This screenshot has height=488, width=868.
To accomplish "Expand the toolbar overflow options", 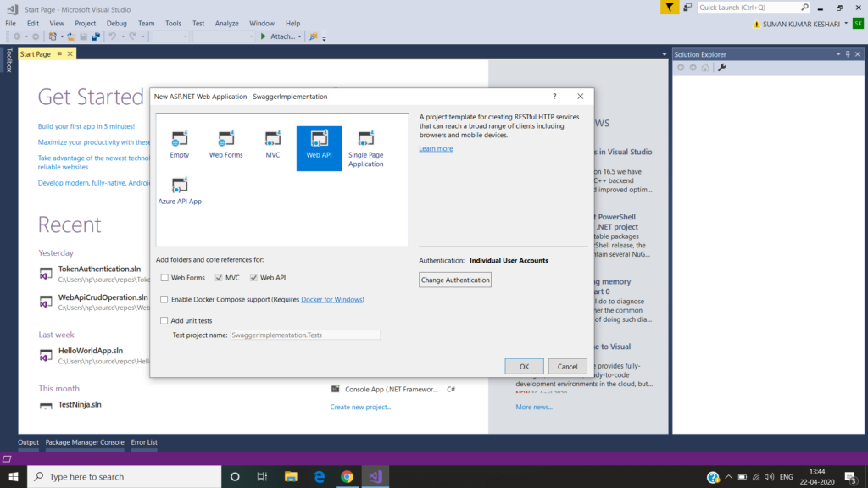I will [x=324, y=37].
